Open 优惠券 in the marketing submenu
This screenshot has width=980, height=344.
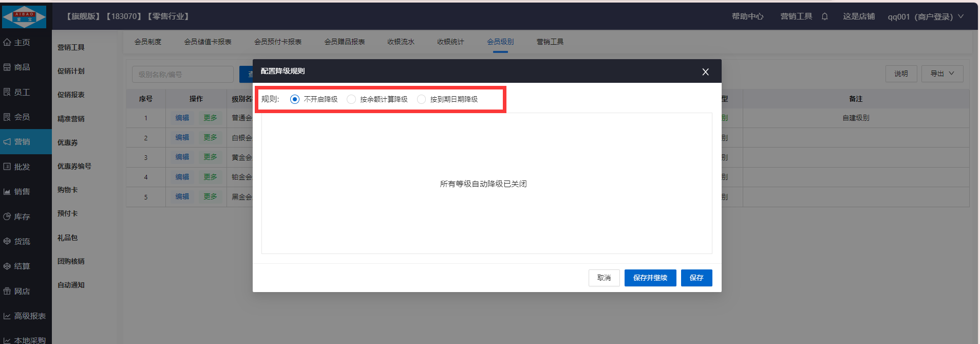coord(68,142)
